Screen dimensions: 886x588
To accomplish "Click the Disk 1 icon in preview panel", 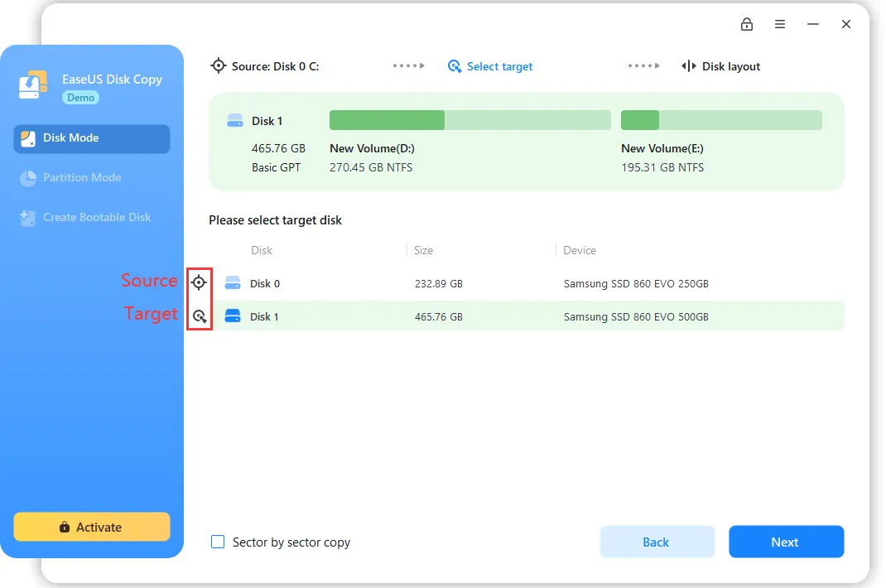I will (x=235, y=121).
